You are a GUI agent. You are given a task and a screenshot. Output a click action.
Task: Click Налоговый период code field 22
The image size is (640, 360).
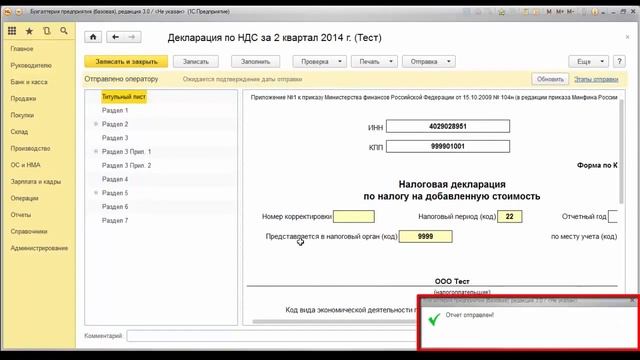point(509,216)
